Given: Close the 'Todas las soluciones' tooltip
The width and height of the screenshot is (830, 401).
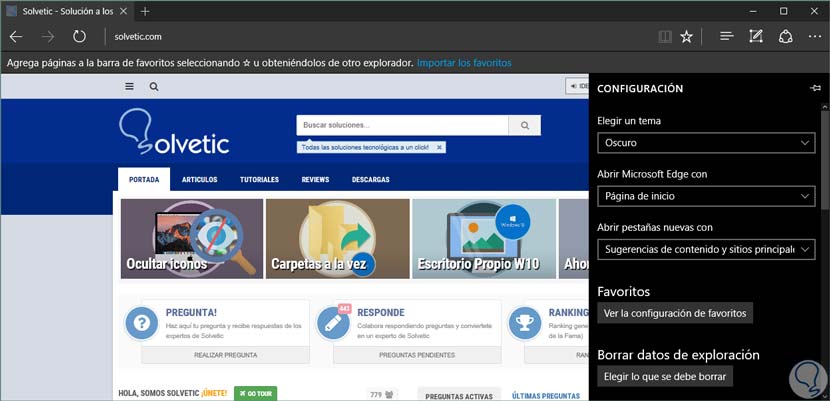Looking at the screenshot, I should pos(439,148).
